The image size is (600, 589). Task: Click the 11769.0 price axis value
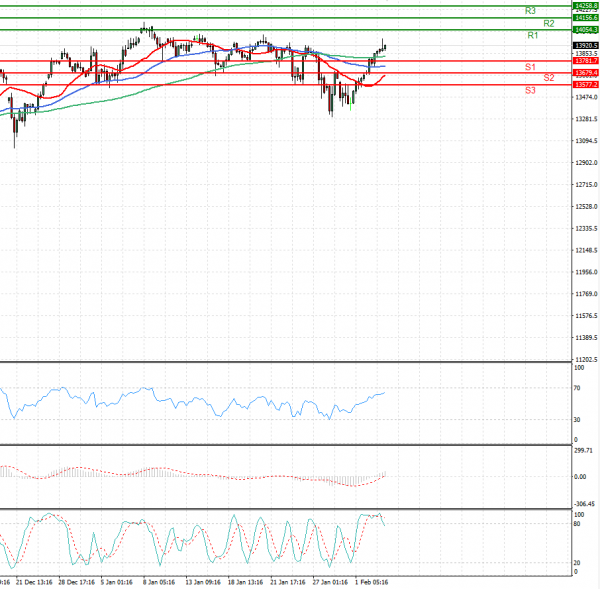(586, 294)
